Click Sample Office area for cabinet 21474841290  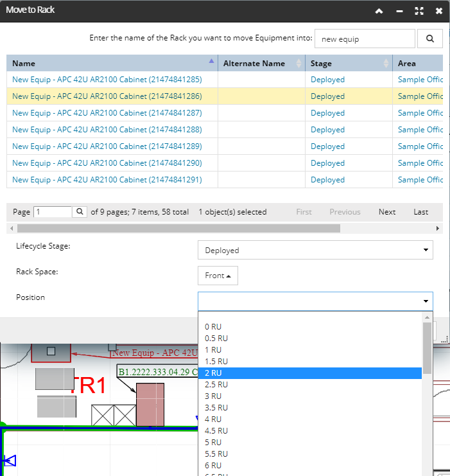[x=420, y=163]
